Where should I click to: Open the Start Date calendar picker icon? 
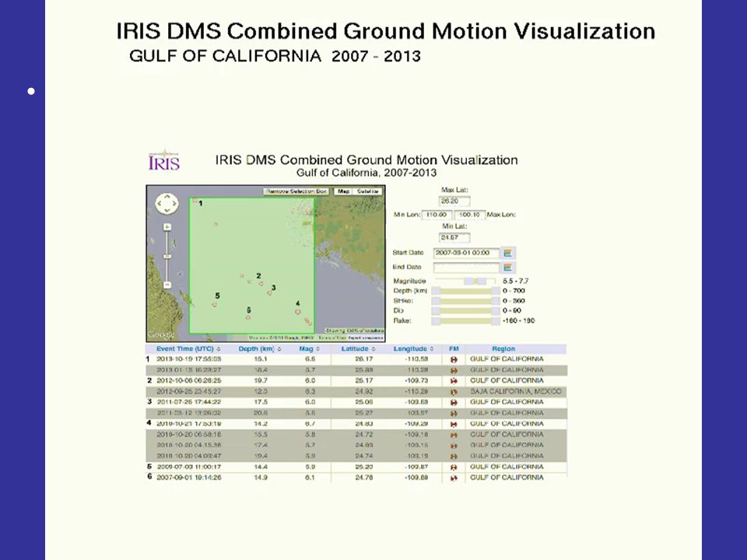click(508, 254)
